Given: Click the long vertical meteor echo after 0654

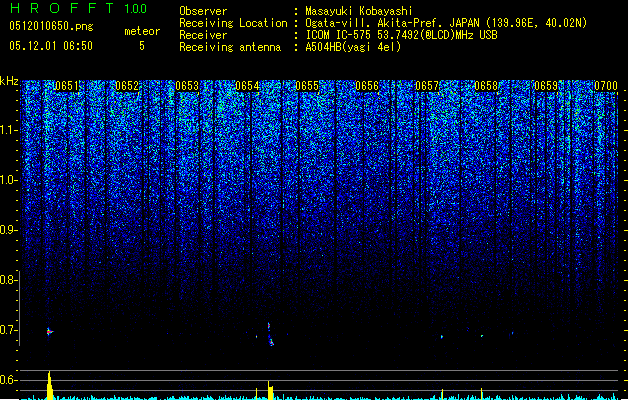Looking at the screenshot, I should [270, 334].
